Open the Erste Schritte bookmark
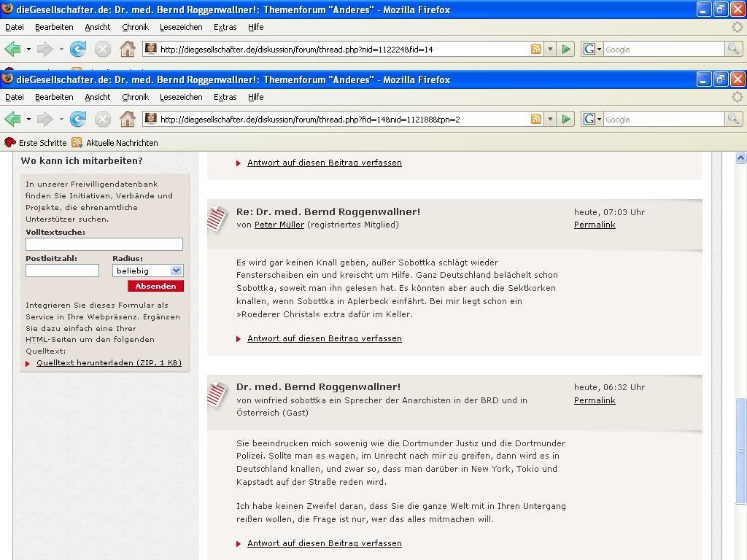 (36, 143)
